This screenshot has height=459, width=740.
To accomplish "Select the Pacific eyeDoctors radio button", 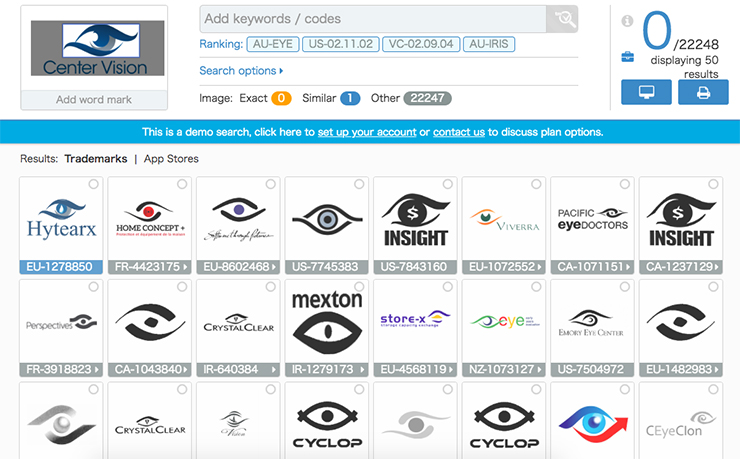I will (624, 184).
